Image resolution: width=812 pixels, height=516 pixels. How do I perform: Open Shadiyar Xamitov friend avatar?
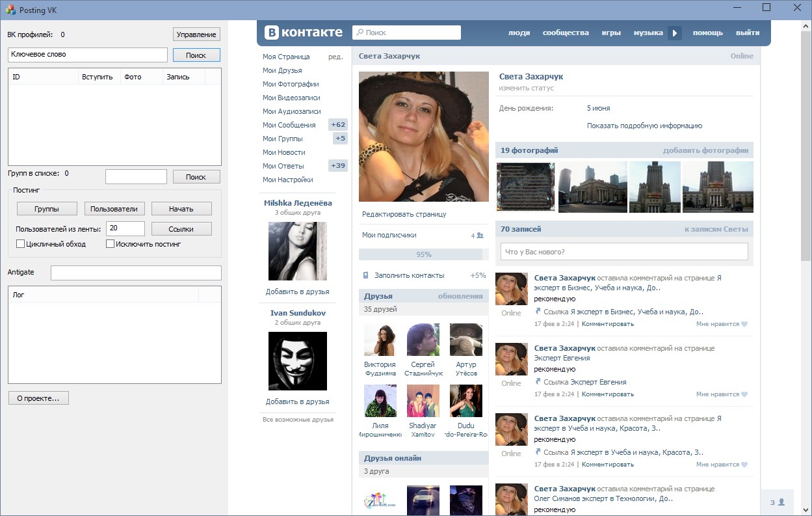tap(423, 401)
